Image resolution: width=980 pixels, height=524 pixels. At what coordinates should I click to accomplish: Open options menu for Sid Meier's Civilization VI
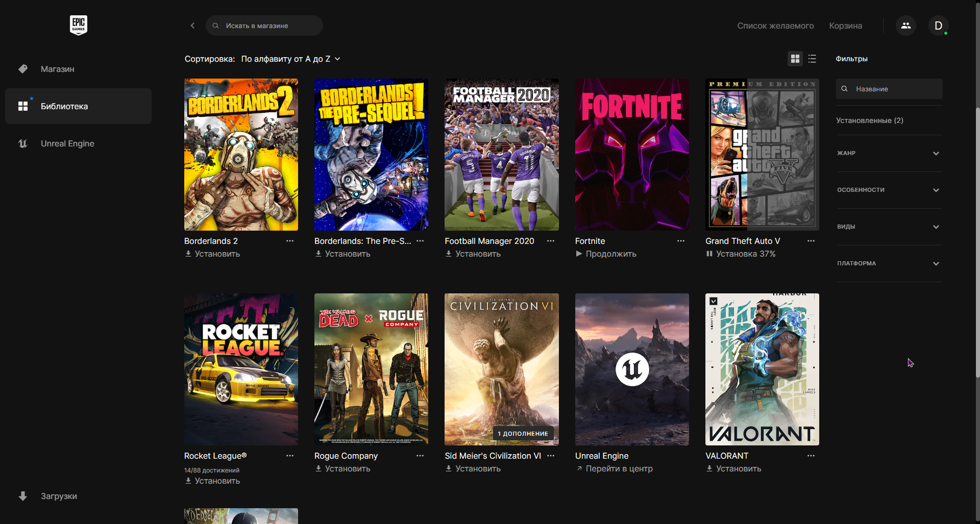click(x=551, y=456)
